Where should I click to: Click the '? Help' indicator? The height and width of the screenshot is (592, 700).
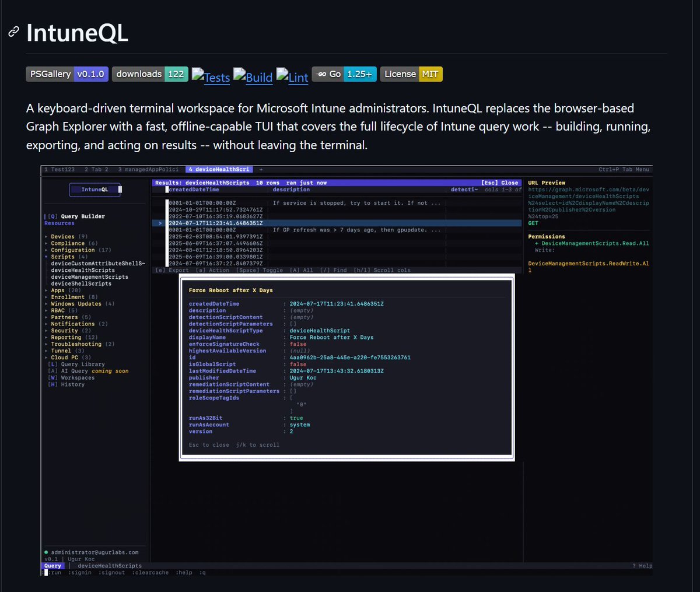coord(642,566)
